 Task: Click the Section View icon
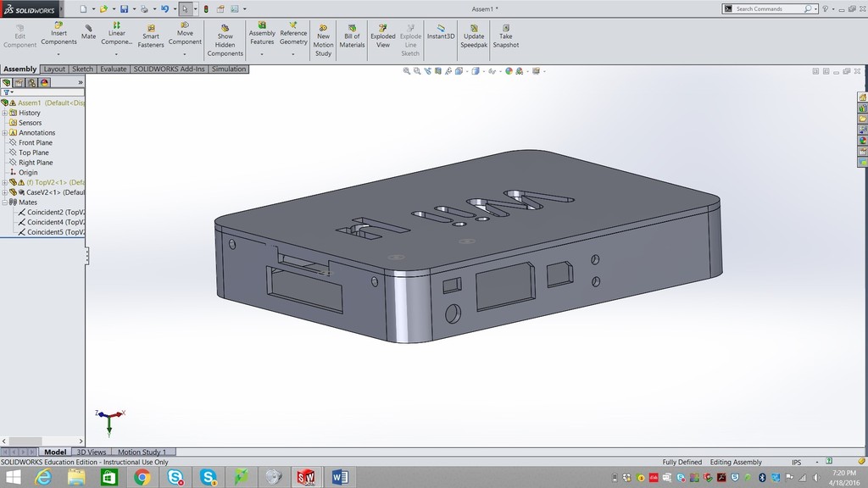point(438,71)
